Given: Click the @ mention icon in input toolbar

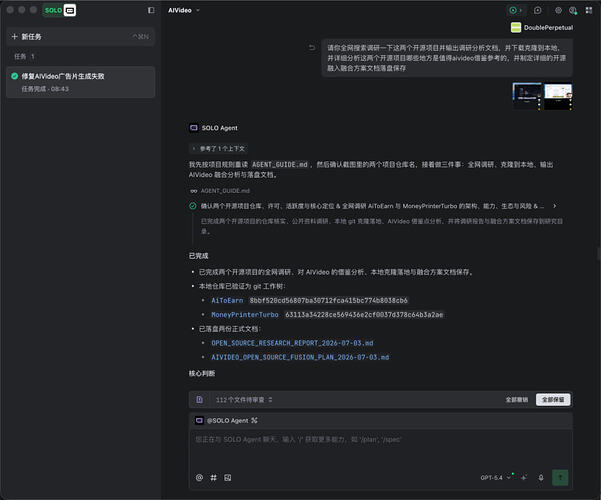Looking at the screenshot, I should click(199, 477).
